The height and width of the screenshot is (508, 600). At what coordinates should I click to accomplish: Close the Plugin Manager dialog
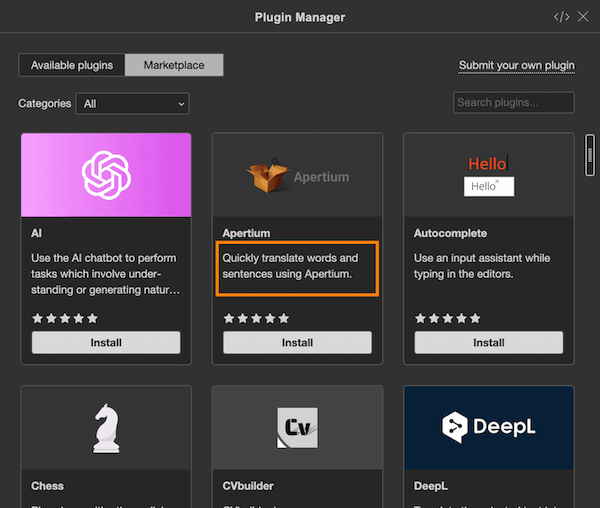pos(583,16)
